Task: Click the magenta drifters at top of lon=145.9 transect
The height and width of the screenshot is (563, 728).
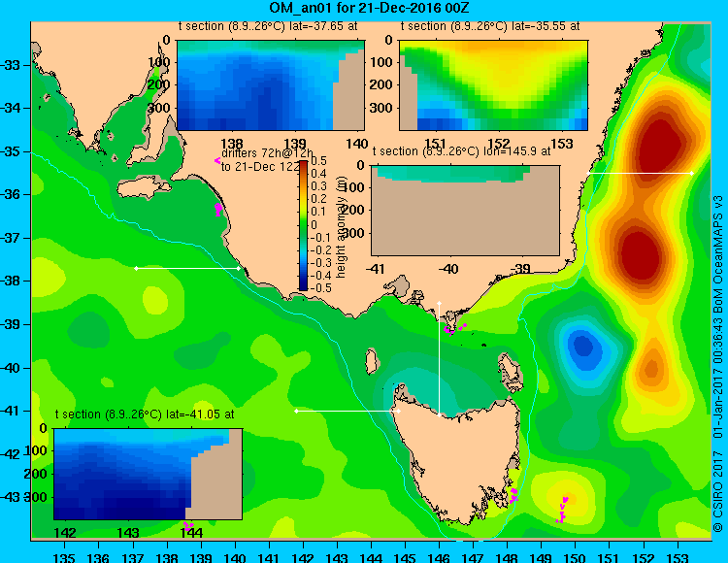Action: (454, 329)
